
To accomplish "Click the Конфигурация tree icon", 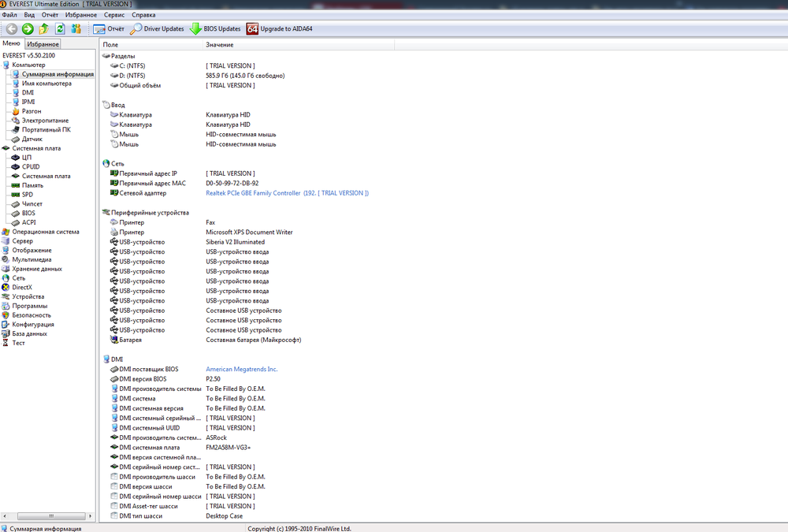I will [6, 325].
